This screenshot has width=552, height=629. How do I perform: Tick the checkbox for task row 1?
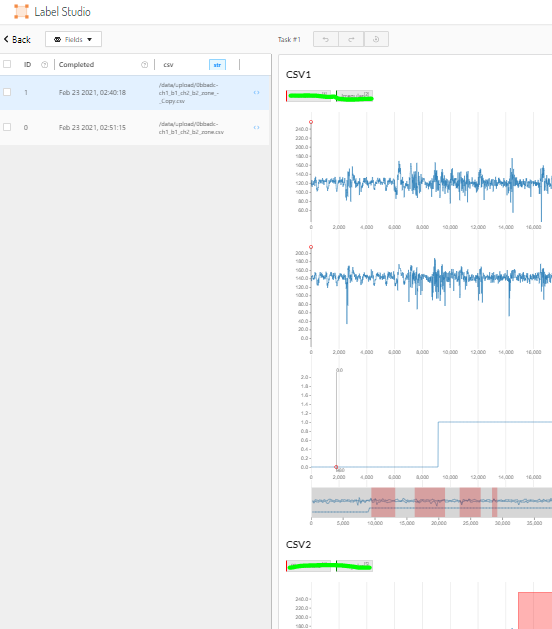click(x=7, y=92)
